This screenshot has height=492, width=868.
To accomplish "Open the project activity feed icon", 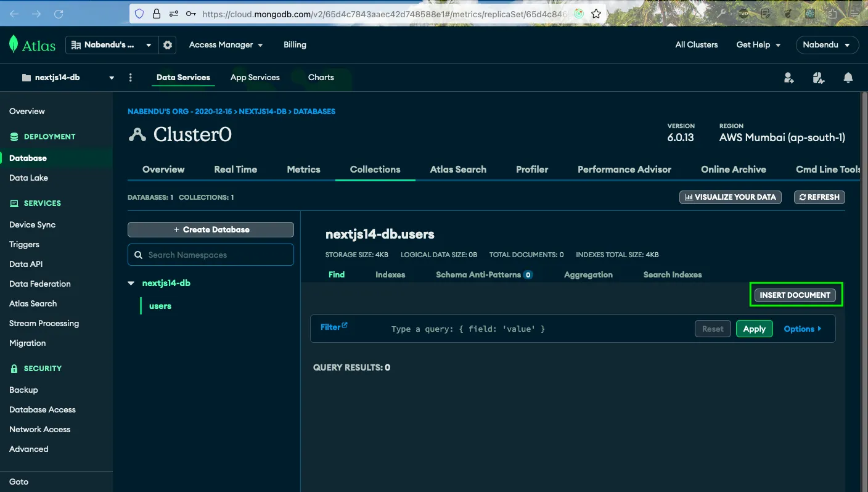I will 818,78.
